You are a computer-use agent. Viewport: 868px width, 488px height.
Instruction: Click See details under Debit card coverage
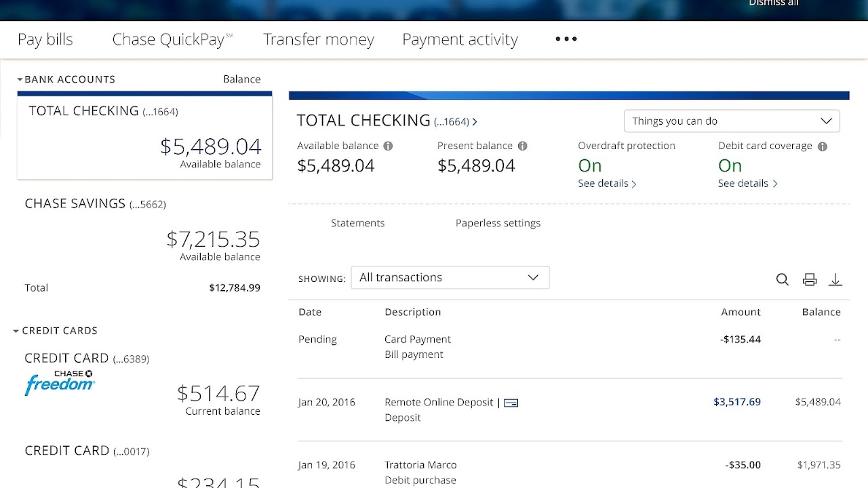point(747,184)
